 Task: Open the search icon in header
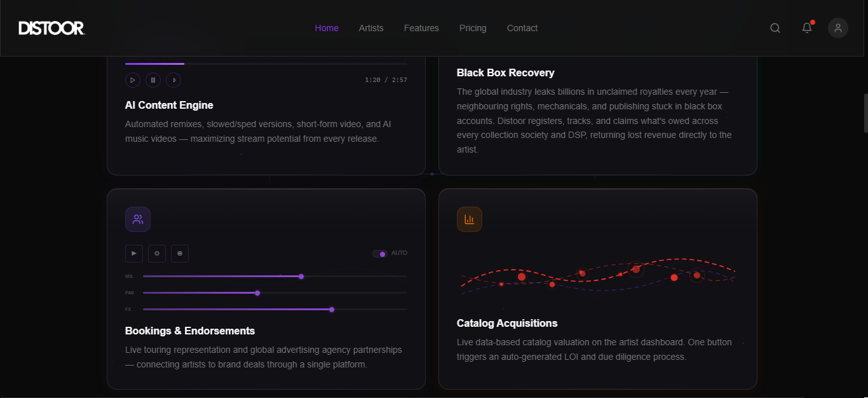pyautogui.click(x=775, y=28)
